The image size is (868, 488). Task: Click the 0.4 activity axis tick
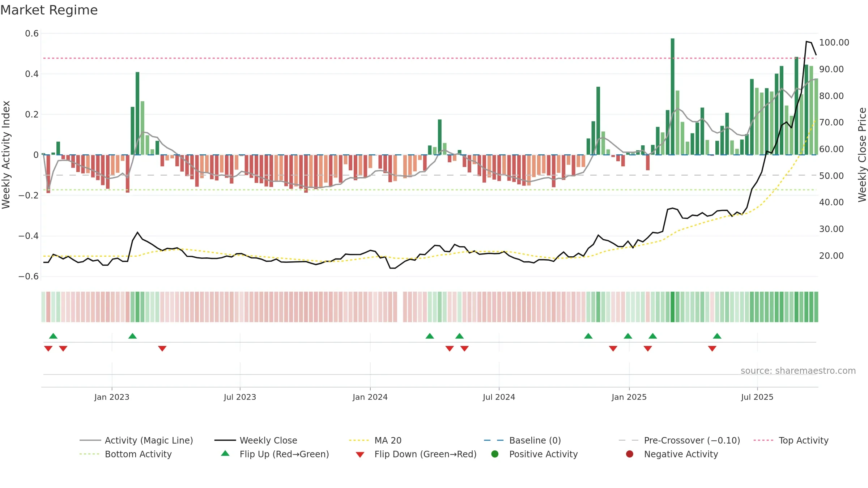point(32,74)
